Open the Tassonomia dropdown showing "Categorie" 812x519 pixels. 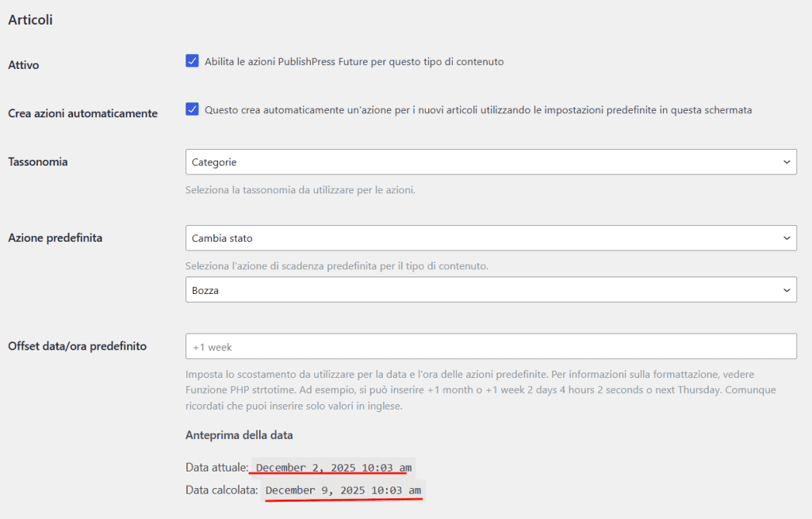490,162
